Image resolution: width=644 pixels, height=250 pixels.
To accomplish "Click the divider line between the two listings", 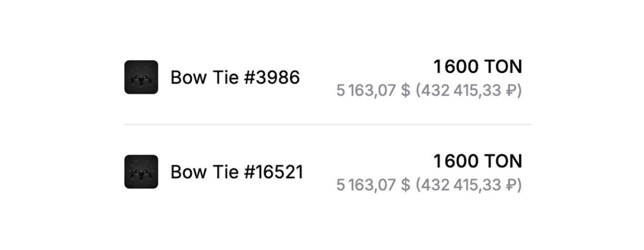I will coord(328,124).
